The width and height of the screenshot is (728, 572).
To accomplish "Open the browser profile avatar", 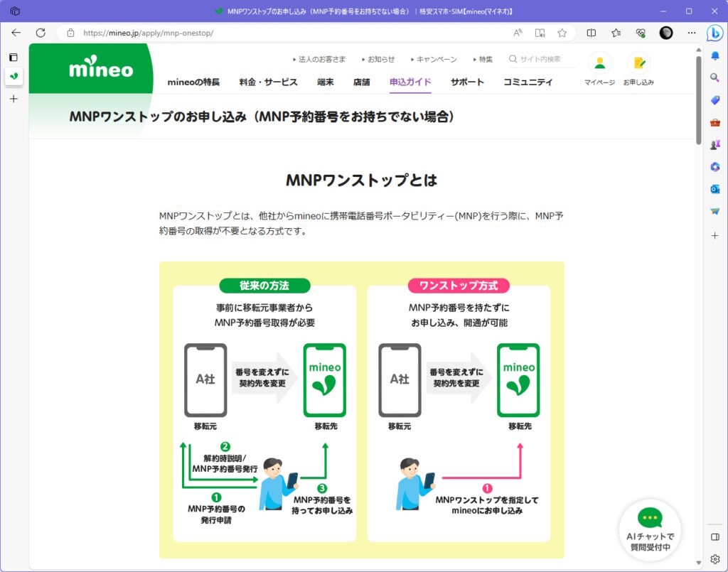I will (666, 33).
